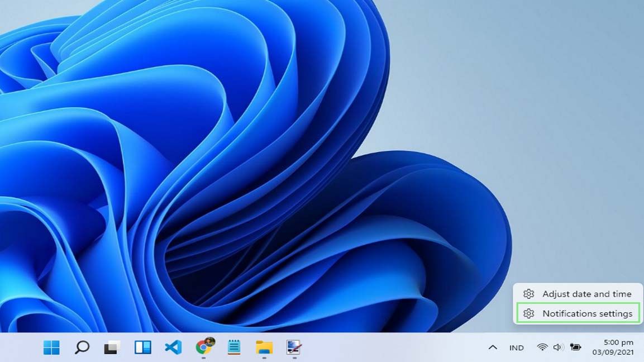Select Adjust date and time

click(x=588, y=294)
